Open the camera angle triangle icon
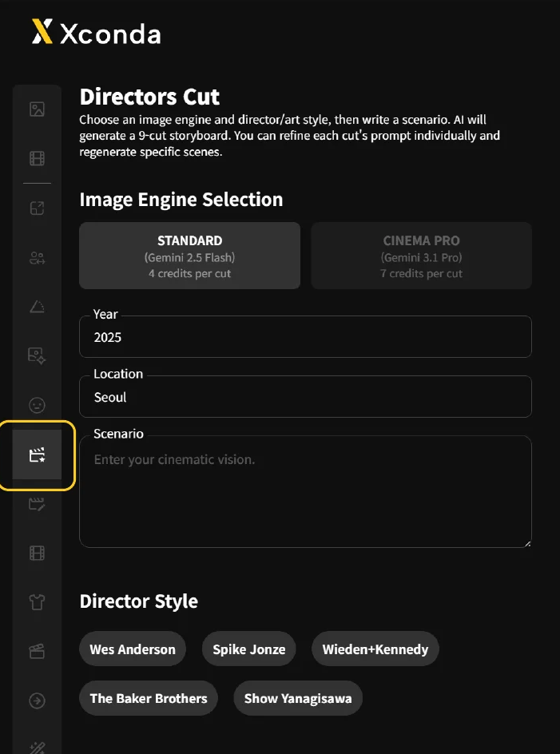 pos(37,307)
